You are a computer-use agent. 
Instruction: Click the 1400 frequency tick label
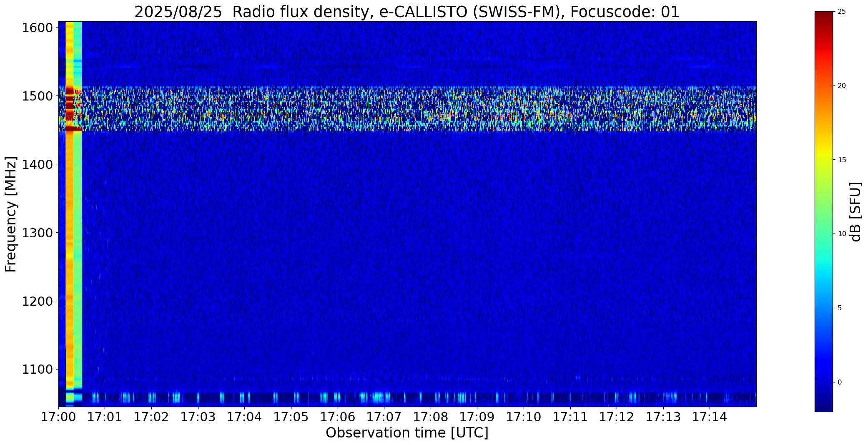point(37,165)
